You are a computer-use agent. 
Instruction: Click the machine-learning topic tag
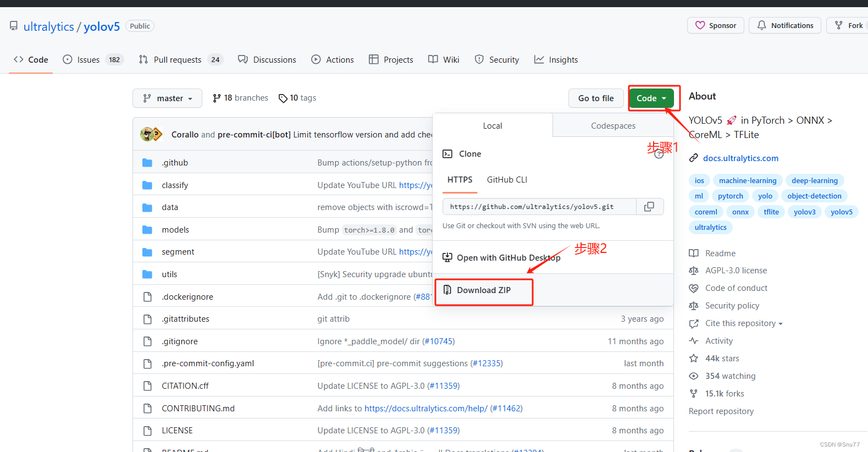coord(748,180)
